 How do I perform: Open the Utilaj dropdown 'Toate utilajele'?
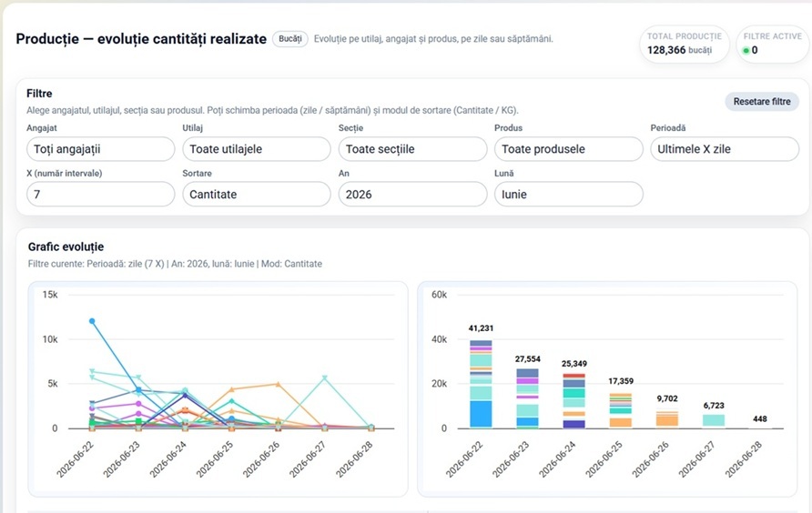[257, 149]
